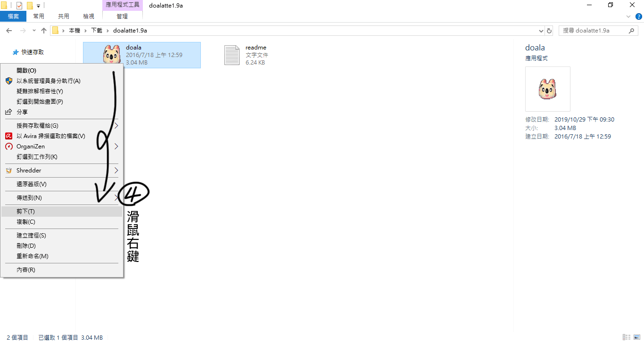This screenshot has width=644, height=343.
Task: Open Help with the blue question mark
Action: point(639,16)
